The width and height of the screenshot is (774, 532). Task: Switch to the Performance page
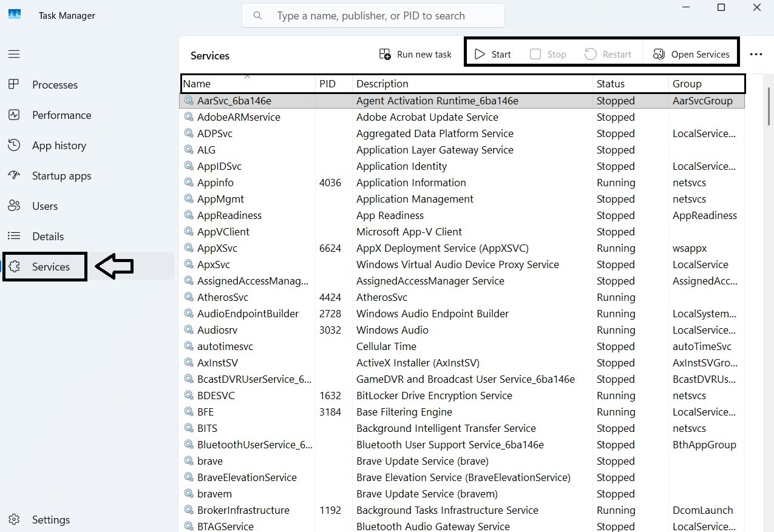(50, 115)
